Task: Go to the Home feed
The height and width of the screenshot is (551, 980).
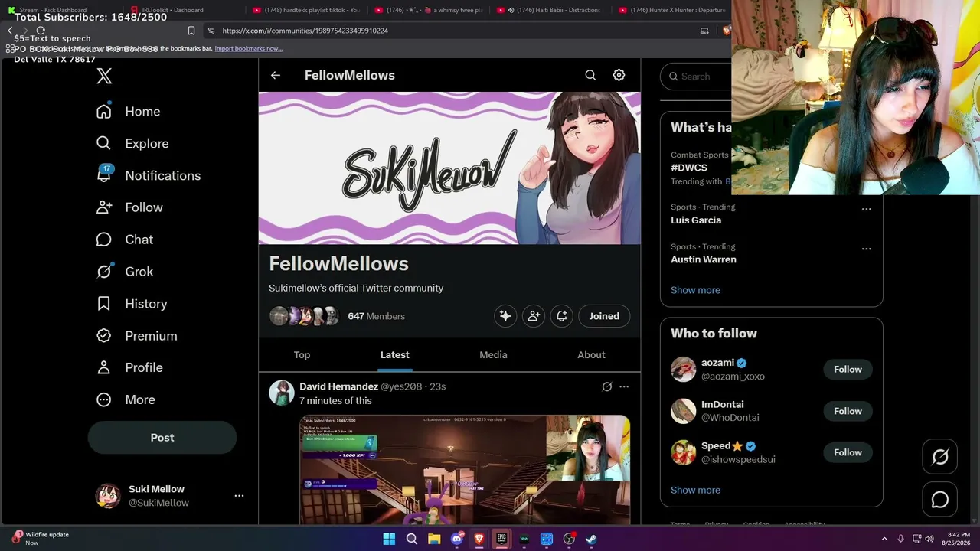Action: click(128, 112)
